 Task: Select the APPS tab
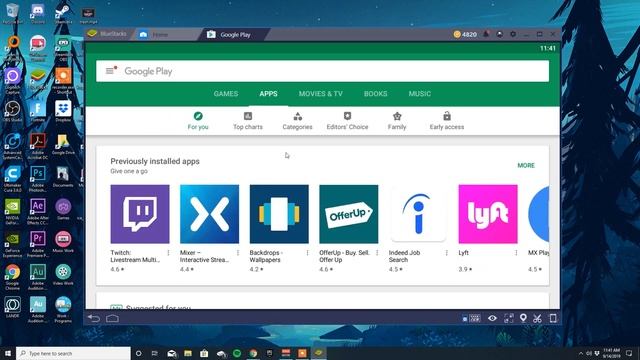coord(268,93)
